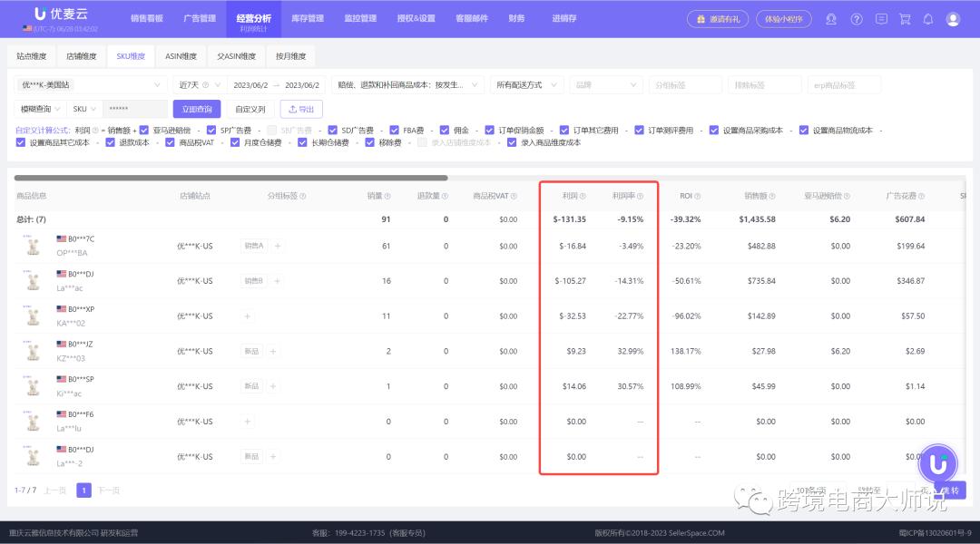Add a tag via plus in B0***JZ row
This screenshot has width=980, height=544.
coord(273,352)
